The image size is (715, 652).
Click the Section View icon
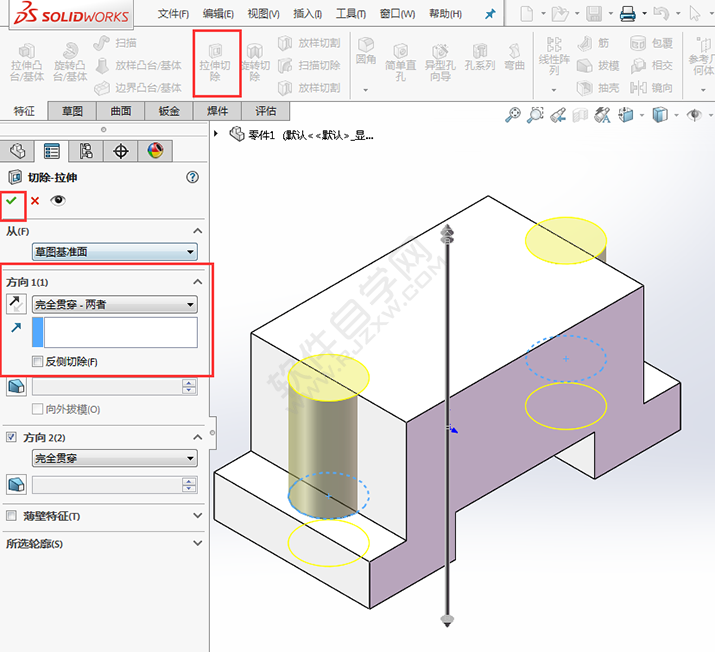pyautogui.click(x=580, y=115)
